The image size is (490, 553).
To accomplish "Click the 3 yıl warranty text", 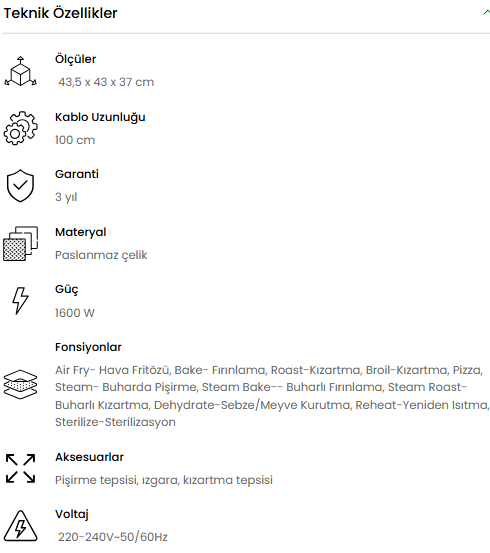I will point(66,197).
